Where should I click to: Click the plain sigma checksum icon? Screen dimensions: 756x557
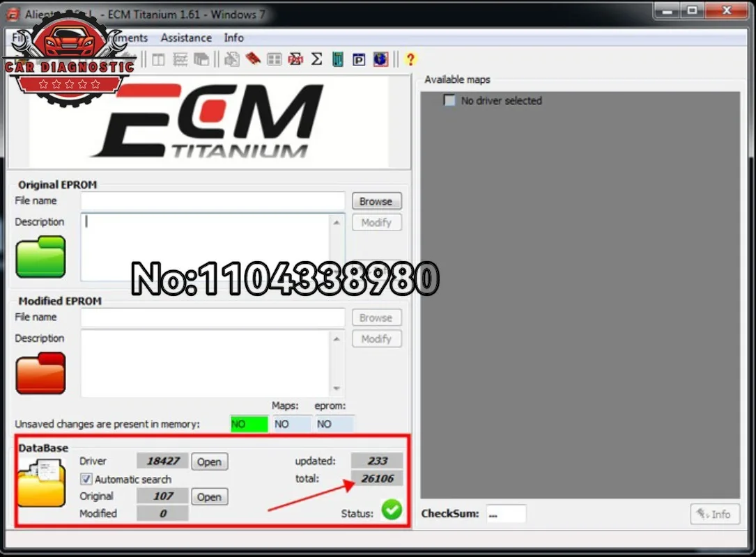[x=317, y=59]
